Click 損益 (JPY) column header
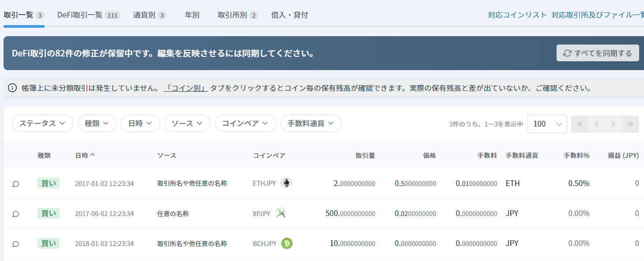644x261 pixels. click(623, 155)
